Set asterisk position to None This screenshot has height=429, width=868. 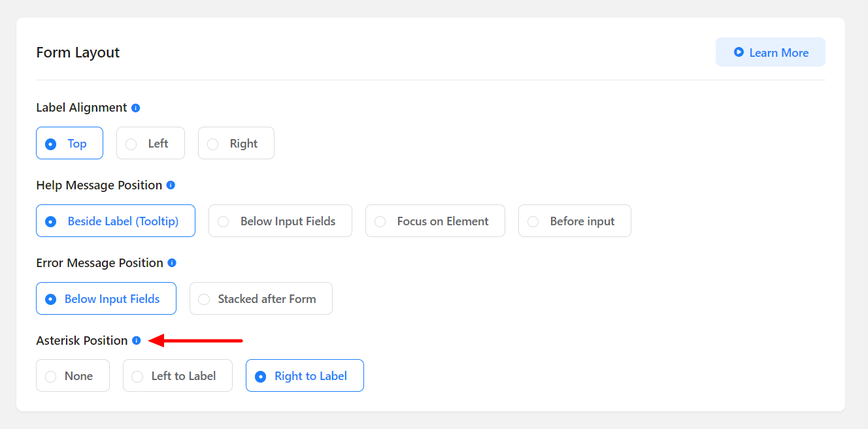(73, 376)
